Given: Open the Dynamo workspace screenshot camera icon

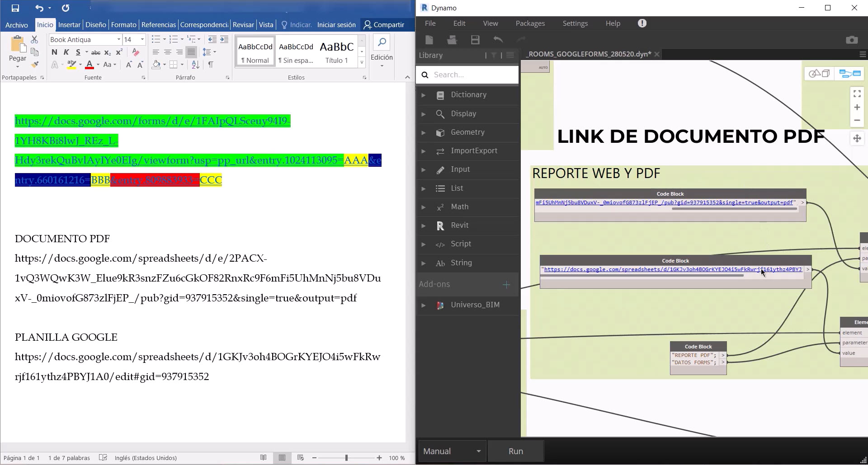Looking at the screenshot, I should (852, 40).
